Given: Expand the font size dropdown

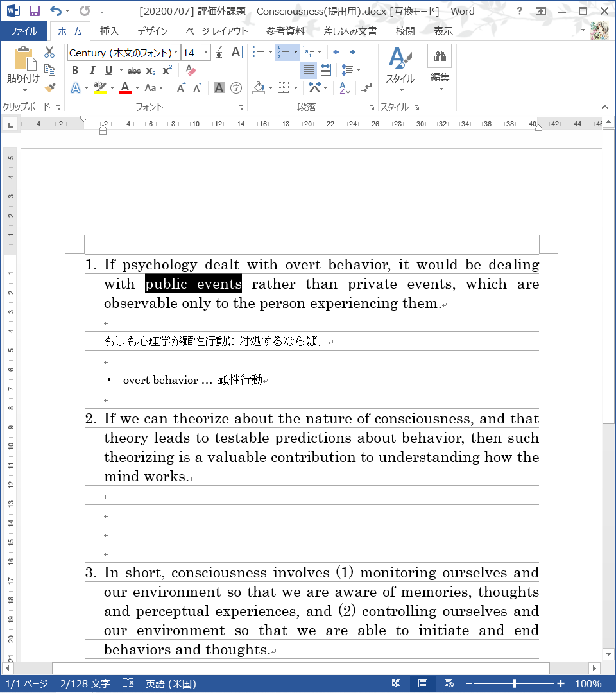Looking at the screenshot, I should click(206, 53).
